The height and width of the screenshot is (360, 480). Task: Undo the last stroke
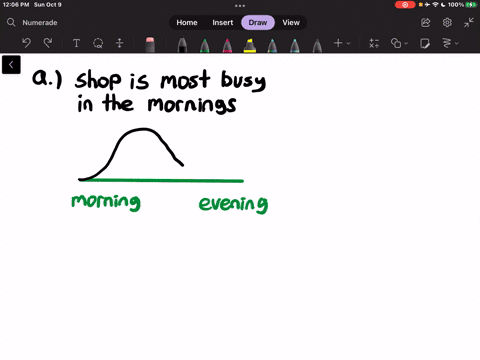click(26, 43)
